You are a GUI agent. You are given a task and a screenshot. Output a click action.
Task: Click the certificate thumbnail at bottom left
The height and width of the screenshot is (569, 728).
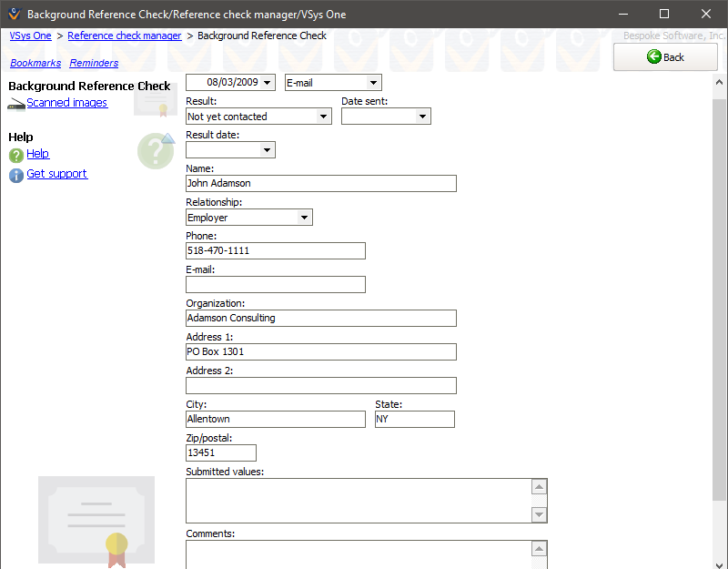point(96,520)
